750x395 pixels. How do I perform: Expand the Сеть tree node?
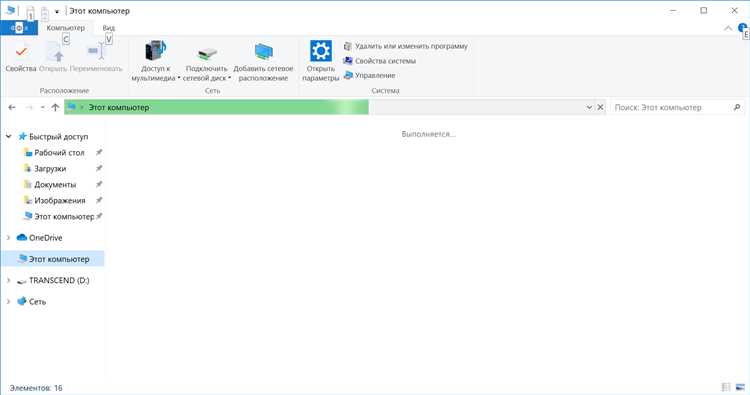[9, 301]
